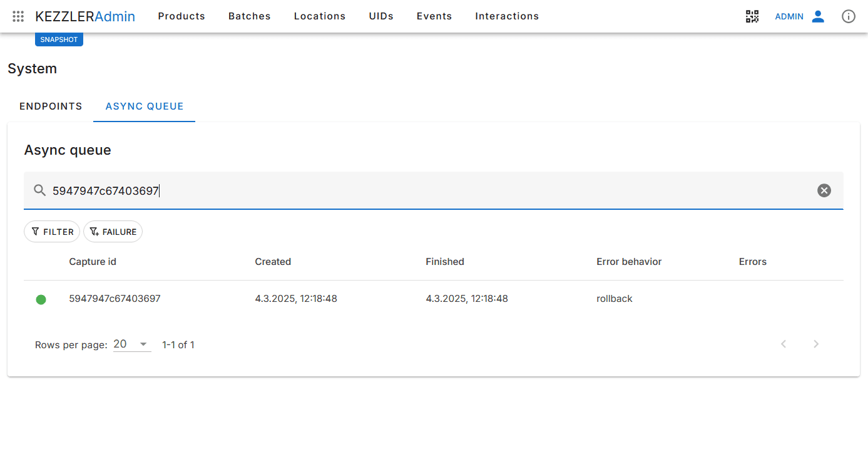Click the QR code scanner icon
Image resolution: width=868 pixels, height=466 pixels.
[x=752, y=16]
